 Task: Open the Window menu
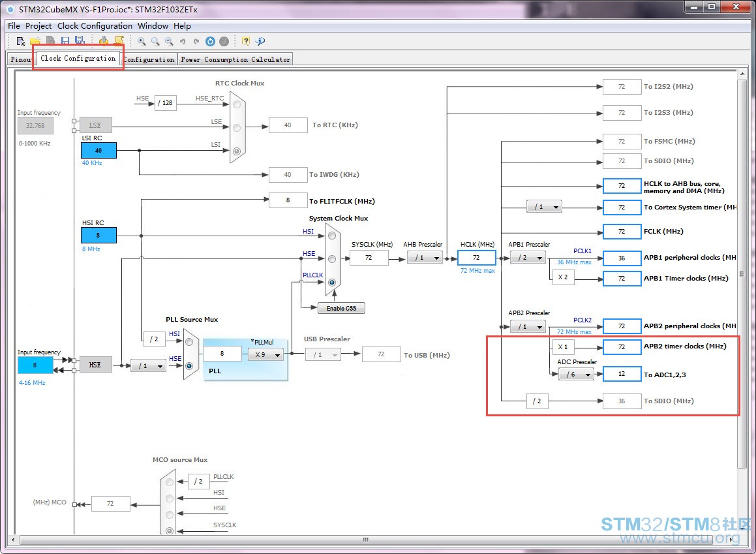click(153, 26)
